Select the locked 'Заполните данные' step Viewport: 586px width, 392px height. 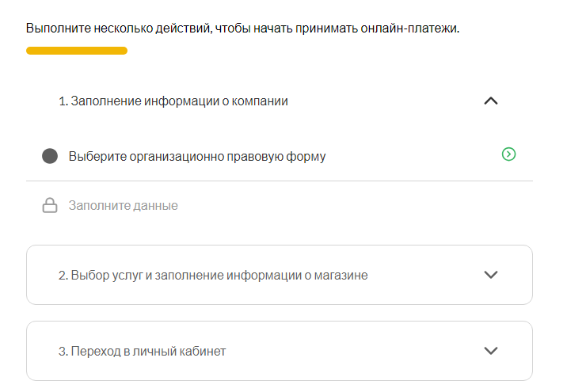123,206
